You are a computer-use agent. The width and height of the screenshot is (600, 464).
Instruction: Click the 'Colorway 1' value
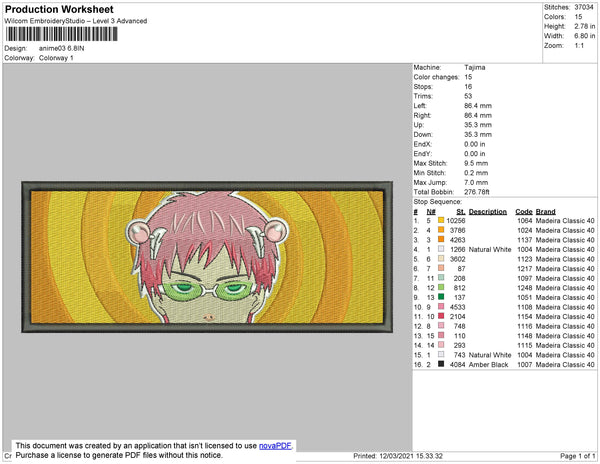tap(56, 58)
